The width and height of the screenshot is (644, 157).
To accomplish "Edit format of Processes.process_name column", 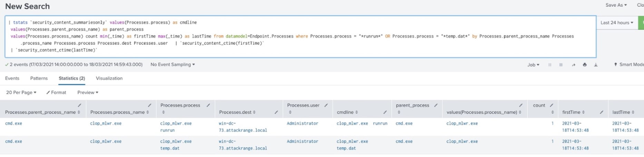I will [149, 105].
